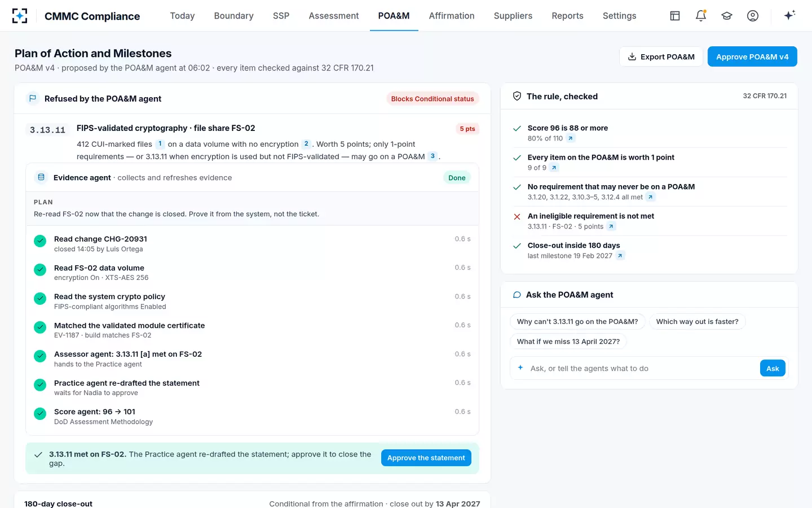
Task: Select the Affirmation tab
Action: click(x=452, y=16)
